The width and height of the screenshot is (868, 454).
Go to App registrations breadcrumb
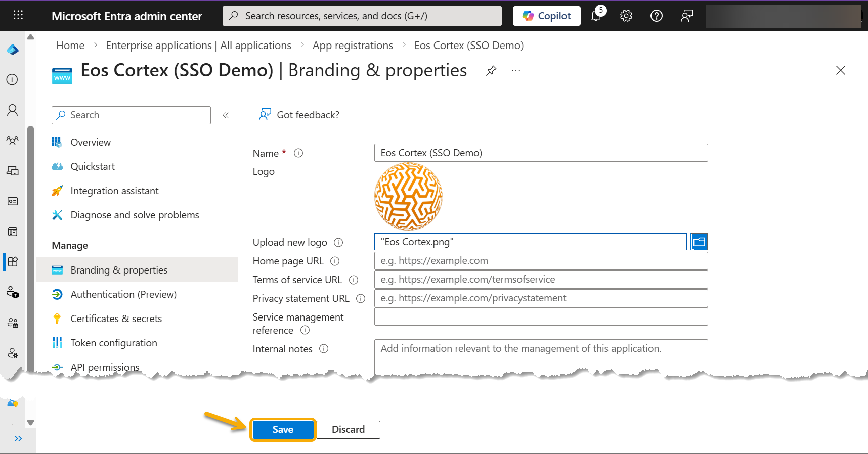[x=353, y=46]
